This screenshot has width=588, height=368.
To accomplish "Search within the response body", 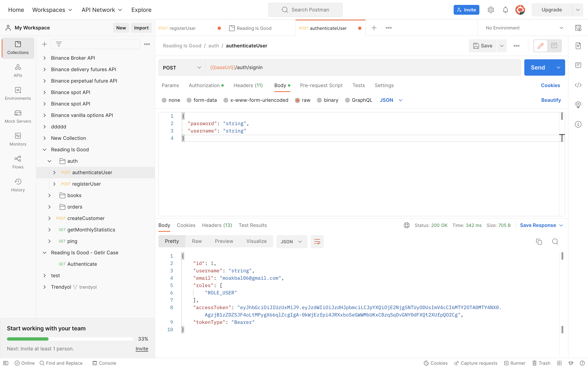I will coord(555,241).
